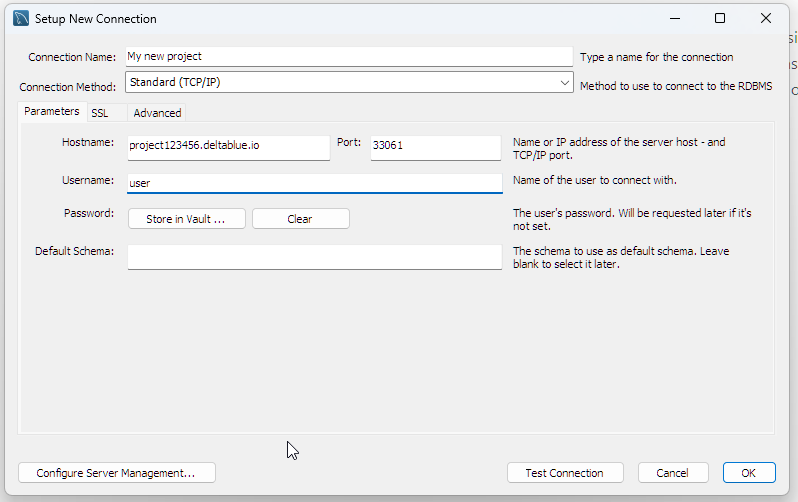
Task: Click into the Username field
Action: point(314,183)
